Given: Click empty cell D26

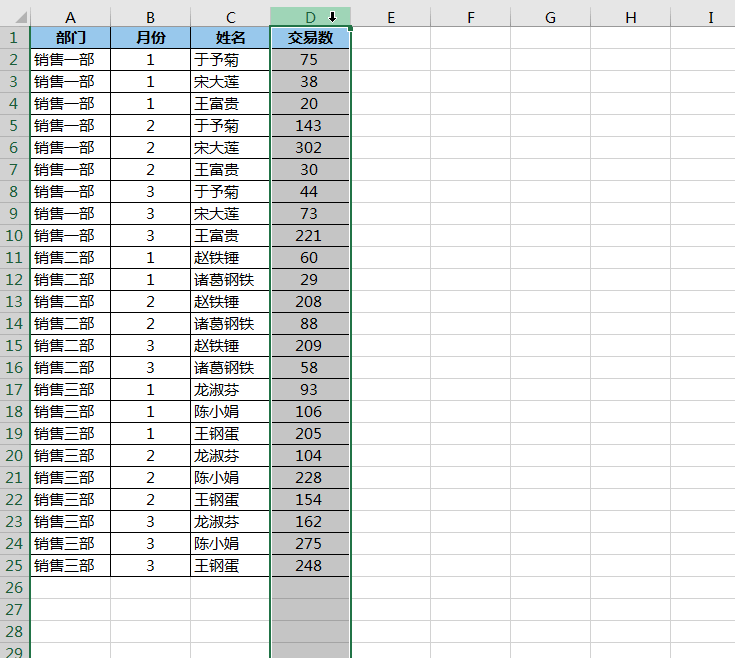Looking at the screenshot, I should pyautogui.click(x=310, y=587).
